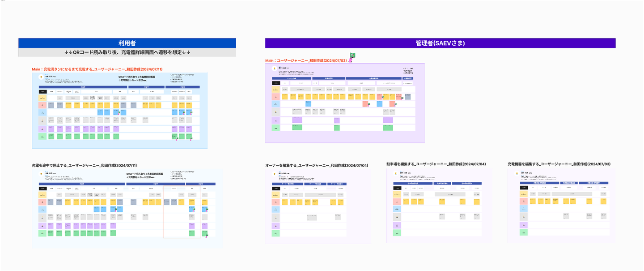
Task: Open the 駐車場を編集する journey map frame
Action: [439, 205]
